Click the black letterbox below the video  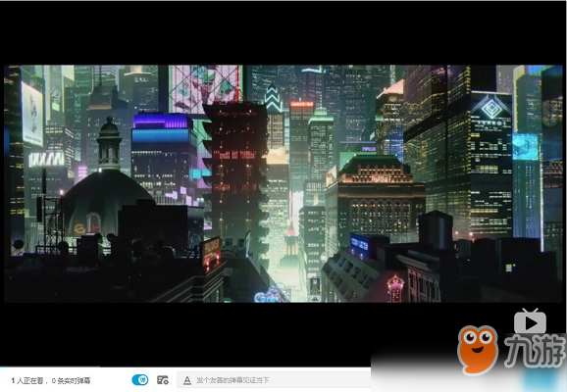(x=232, y=334)
